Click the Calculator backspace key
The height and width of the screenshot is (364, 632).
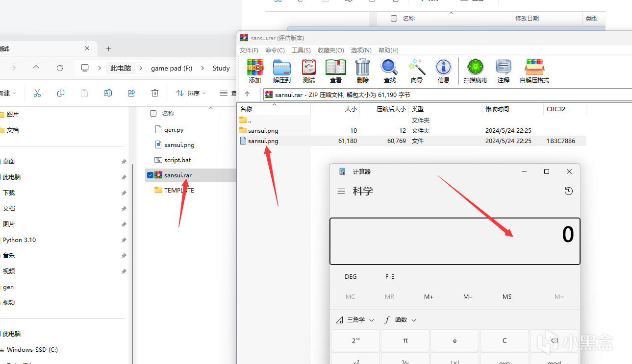pos(554,340)
